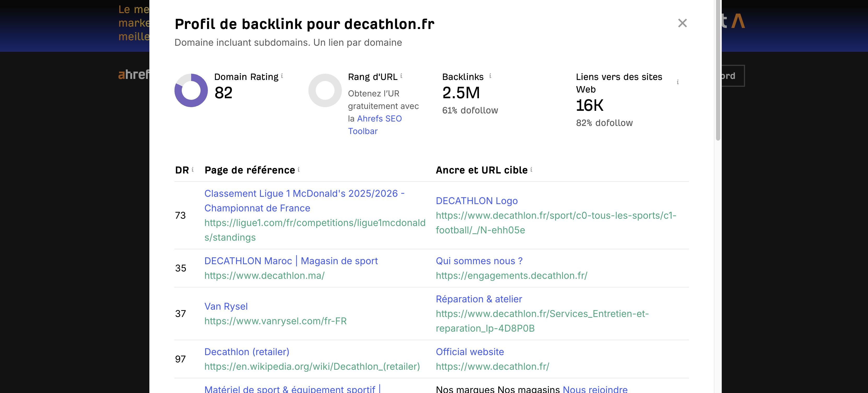The height and width of the screenshot is (393, 868).
Task: Click the Domain Rating info icon
Action: coord(282,76)
